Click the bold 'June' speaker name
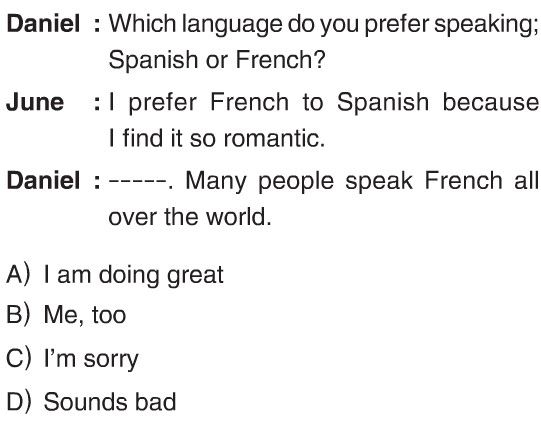Screen dimensions: 541x432 pos(35,102)
